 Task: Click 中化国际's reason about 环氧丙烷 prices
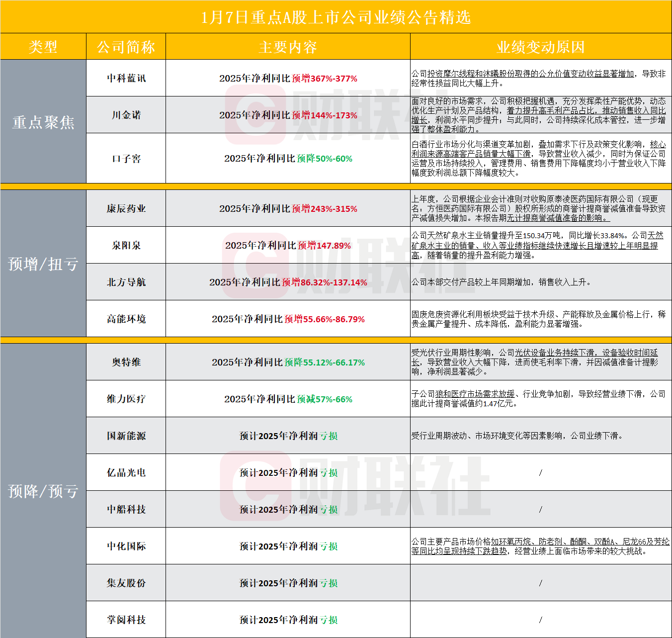tap(540, 546)
